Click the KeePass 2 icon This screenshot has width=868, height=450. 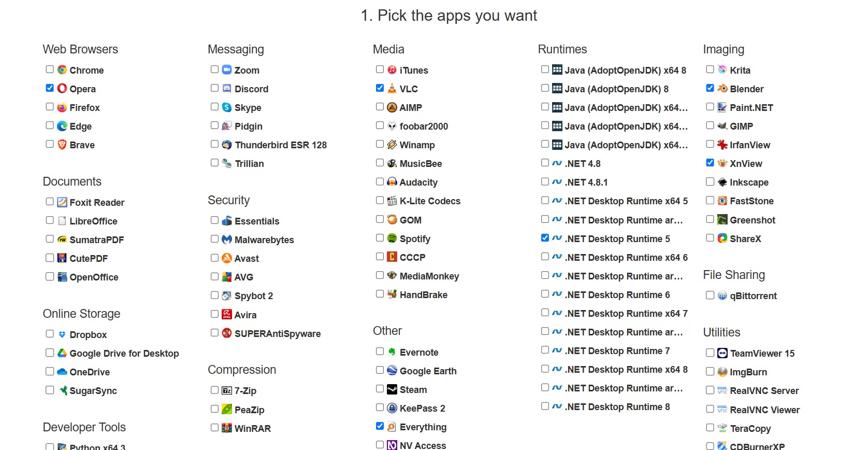click(x=392, y=408)
